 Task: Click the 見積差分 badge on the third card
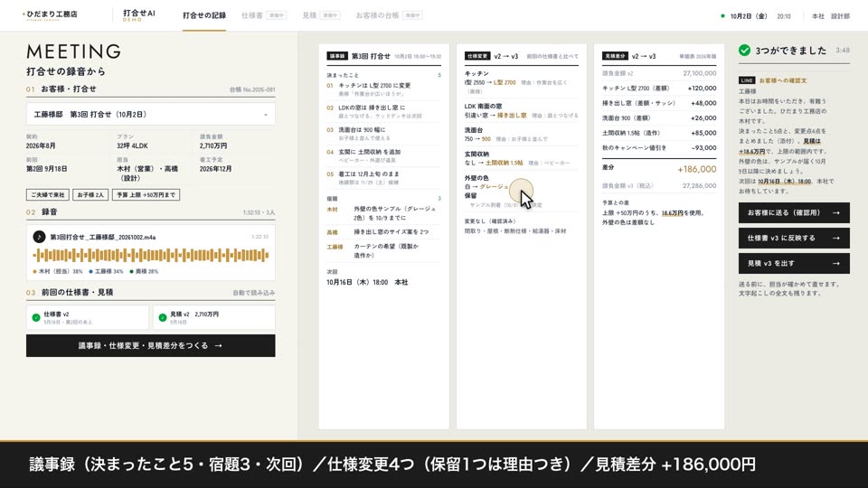(x=615, y=56)
